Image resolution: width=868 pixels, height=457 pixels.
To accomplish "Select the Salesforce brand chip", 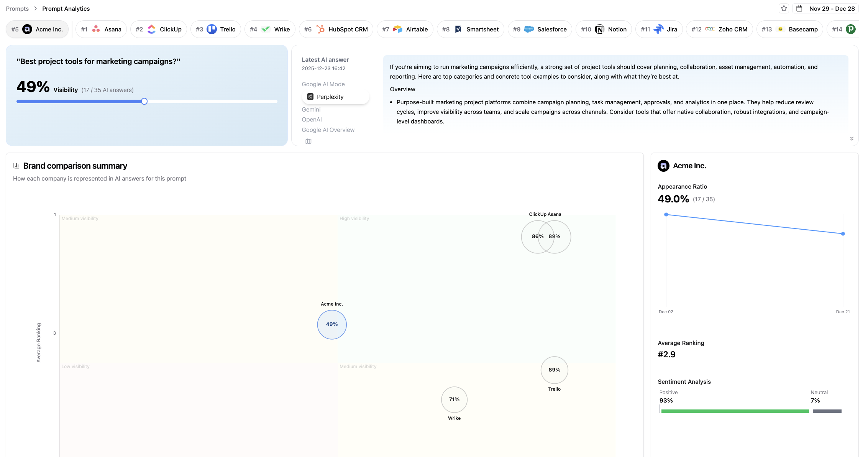I will 540,29.
